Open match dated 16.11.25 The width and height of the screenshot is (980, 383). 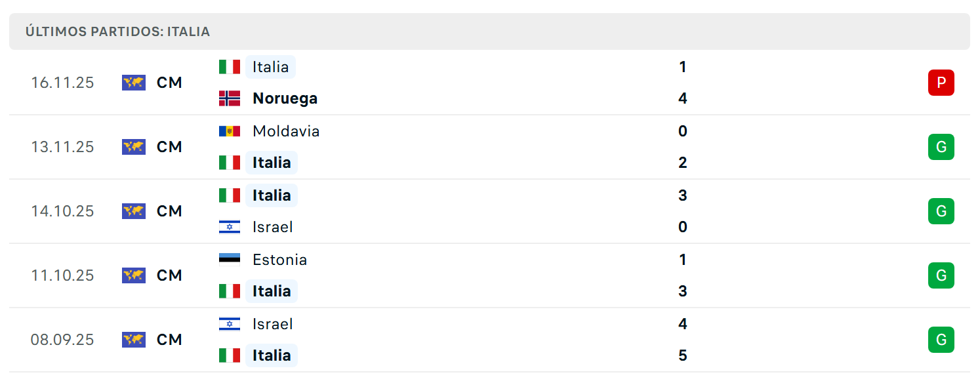click(x=490, y=83)
